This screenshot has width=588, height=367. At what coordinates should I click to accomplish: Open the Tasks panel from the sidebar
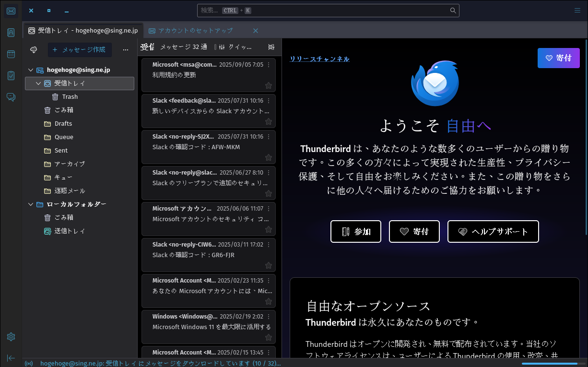pyautogui.click(x=11, y=75)
